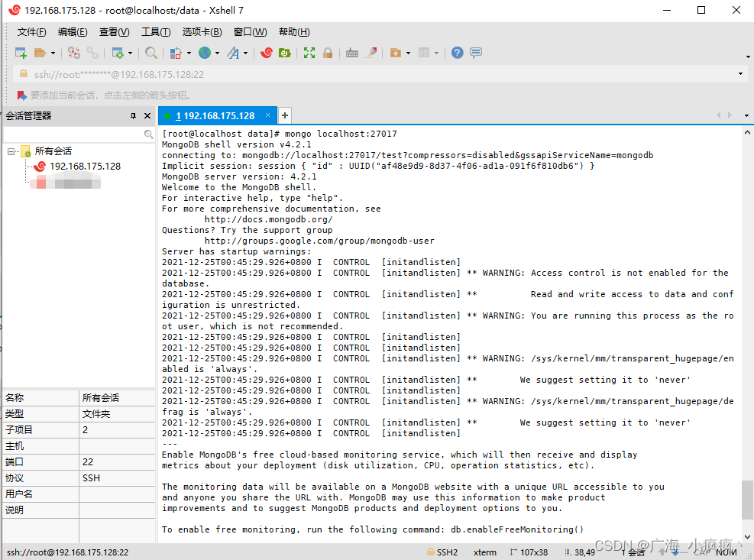Select the 所有会话 folder
Image resolution: width=754 pixels, height=560 pixels.
coord(53,151)
